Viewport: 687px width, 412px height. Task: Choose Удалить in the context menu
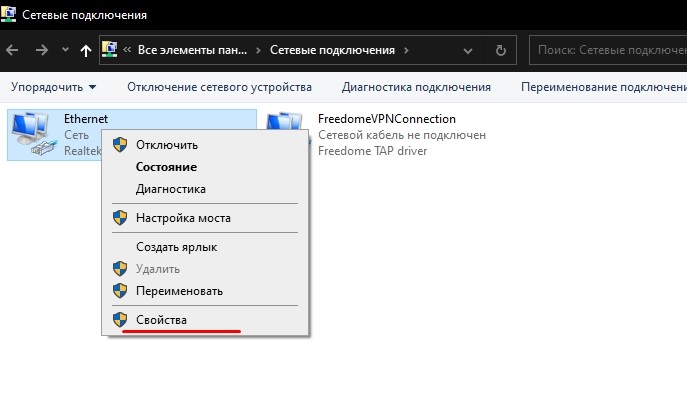[205, 269]
